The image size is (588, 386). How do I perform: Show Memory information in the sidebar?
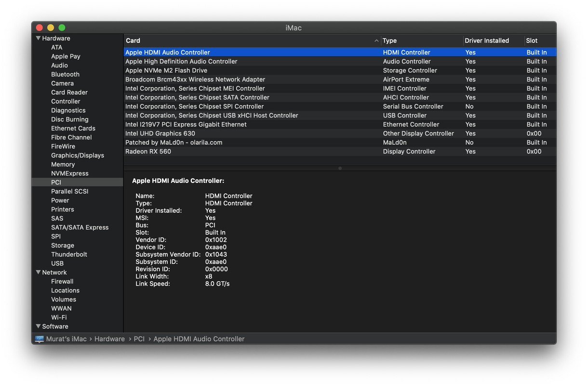tap(63, 165)
